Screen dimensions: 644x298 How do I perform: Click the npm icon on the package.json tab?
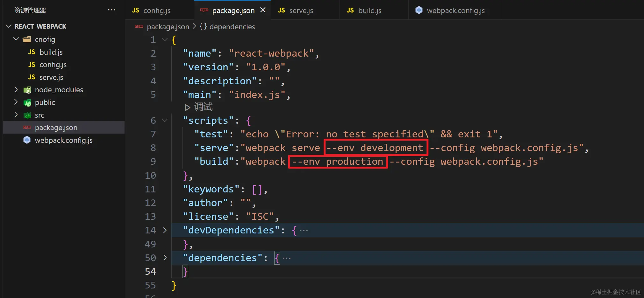pyautogui.click(x=204, y=10)
